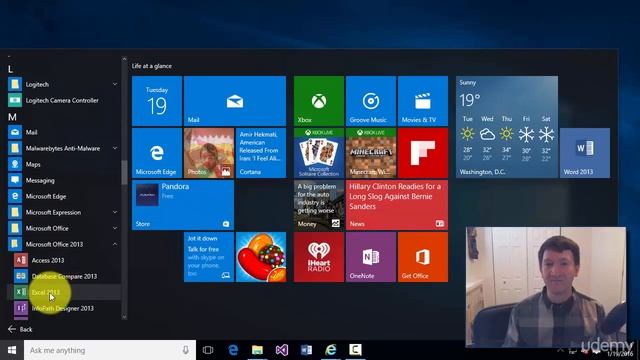Viewport: 640px width, 360px height.
Task: Open the Cortana news tile
Action: pyautogui.click(x=261, y=153)
